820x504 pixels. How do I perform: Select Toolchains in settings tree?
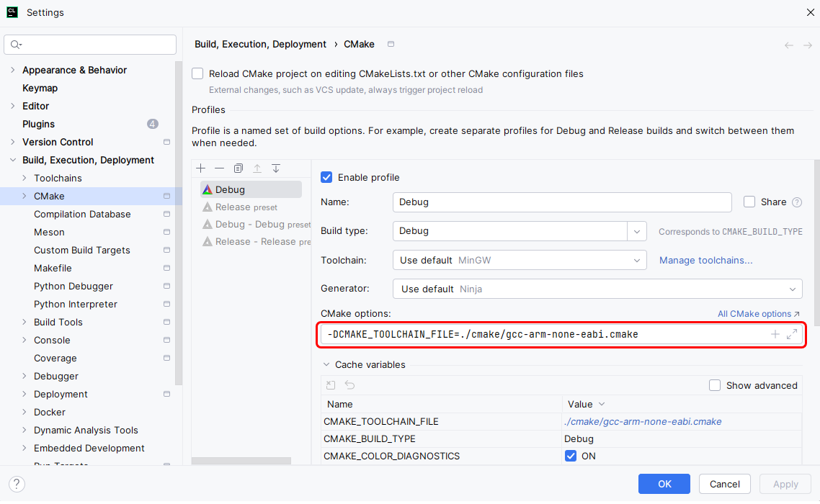(x=58, y=178)
